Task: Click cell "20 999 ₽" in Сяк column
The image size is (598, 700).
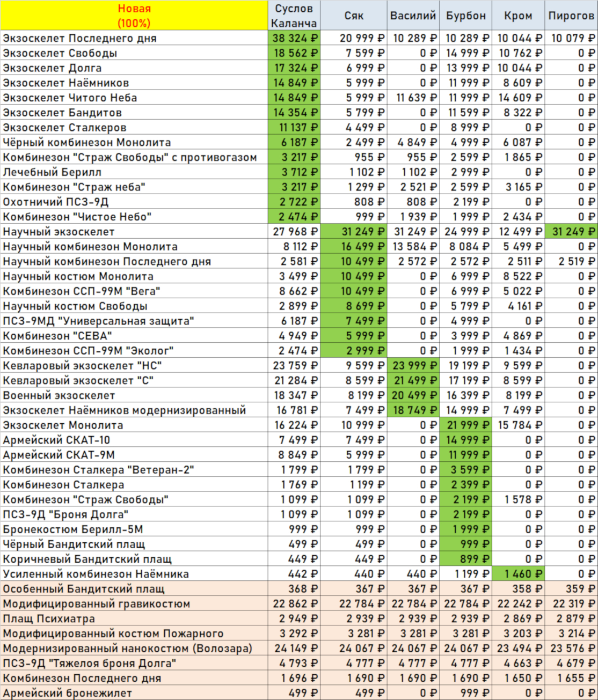Action: pos(354,38)
